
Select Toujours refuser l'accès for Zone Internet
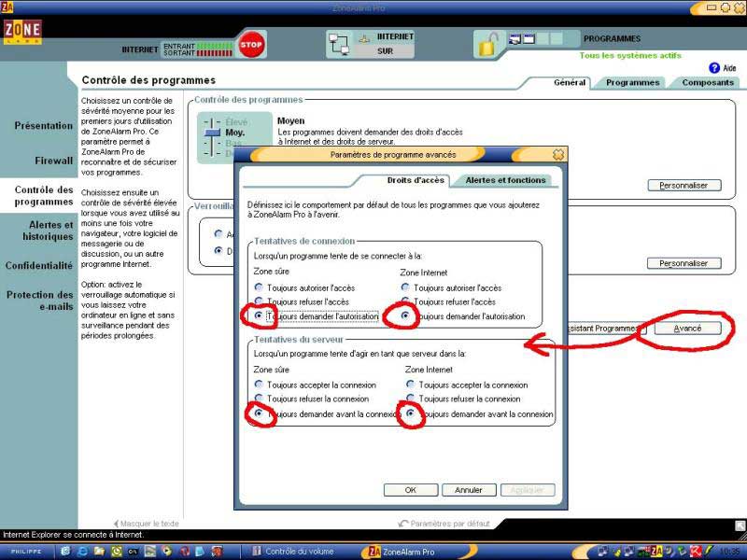tap(405, 302)
